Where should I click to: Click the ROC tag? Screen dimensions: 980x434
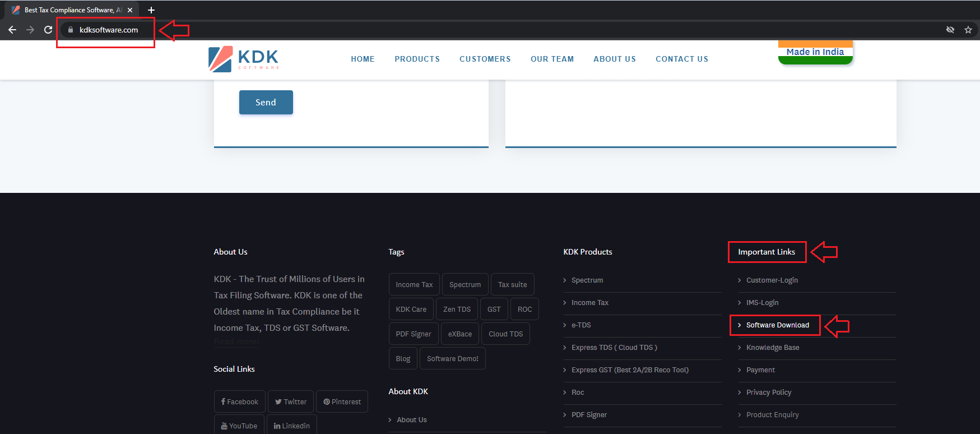525,309
